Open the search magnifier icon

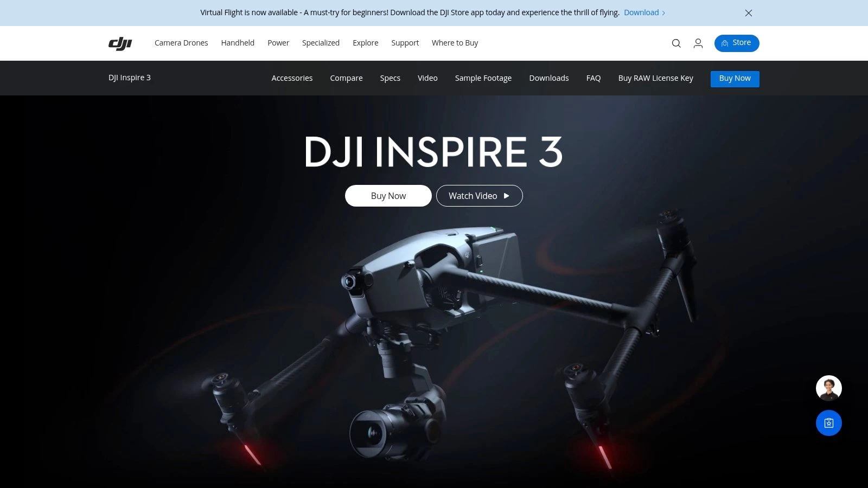point(676,43)
